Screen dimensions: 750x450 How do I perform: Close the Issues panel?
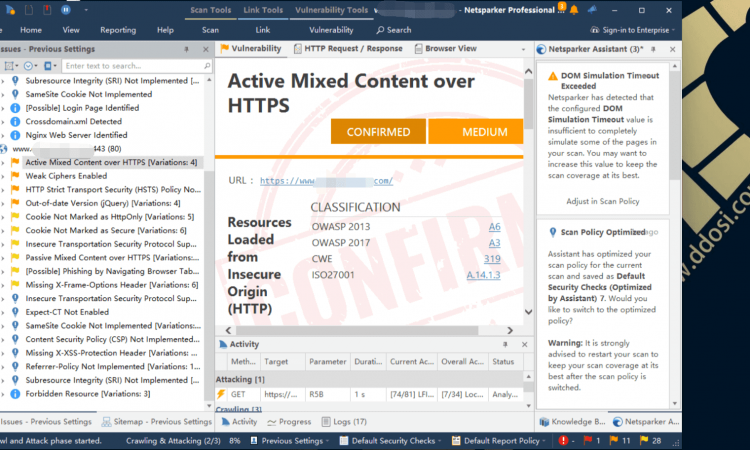click(206, 49)
